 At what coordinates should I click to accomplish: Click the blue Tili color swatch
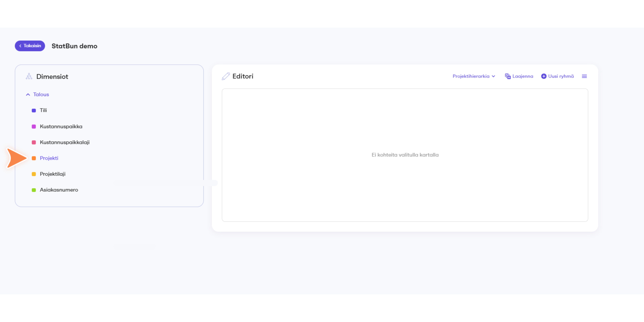point(34,111)
